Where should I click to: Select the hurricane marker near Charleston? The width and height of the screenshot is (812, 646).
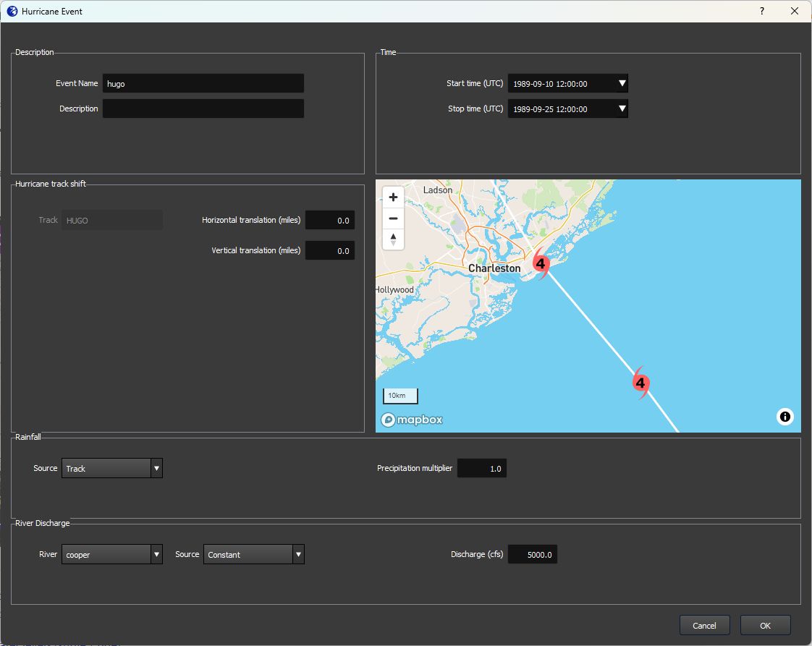point(540,263)
